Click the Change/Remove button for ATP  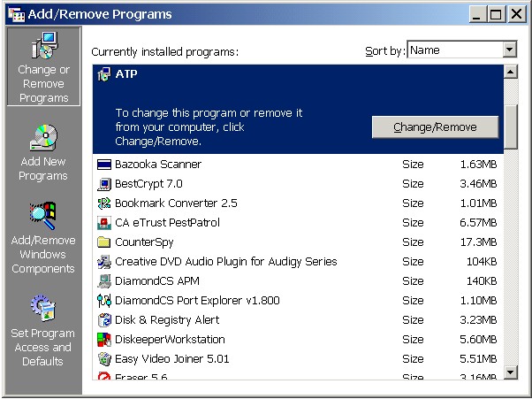pyautogui.click(x=436, y=127)
